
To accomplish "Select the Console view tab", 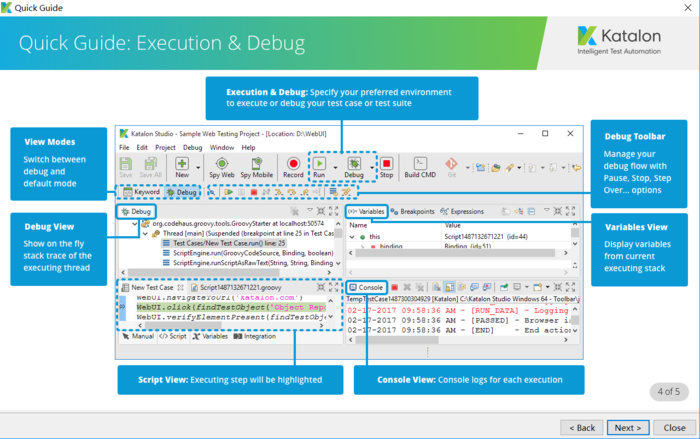I will 366,287.
